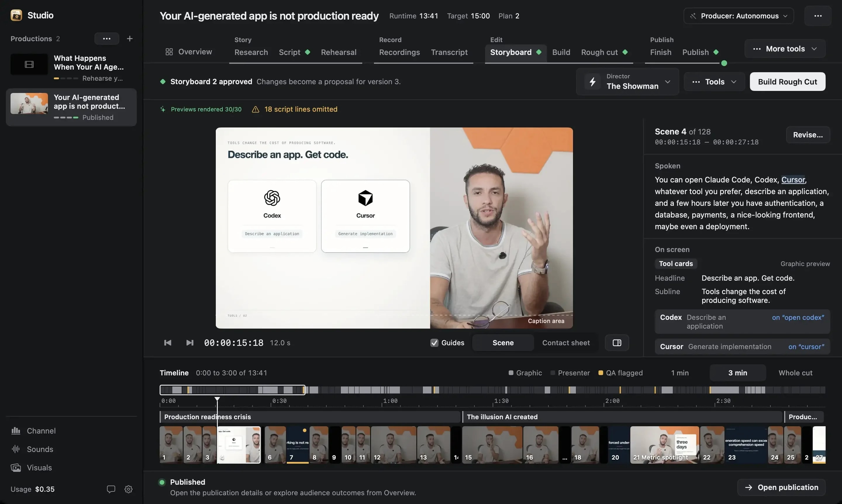Click the Build Rough Cut button
Viewport: 842px width, 504px height.
[787, 82]
